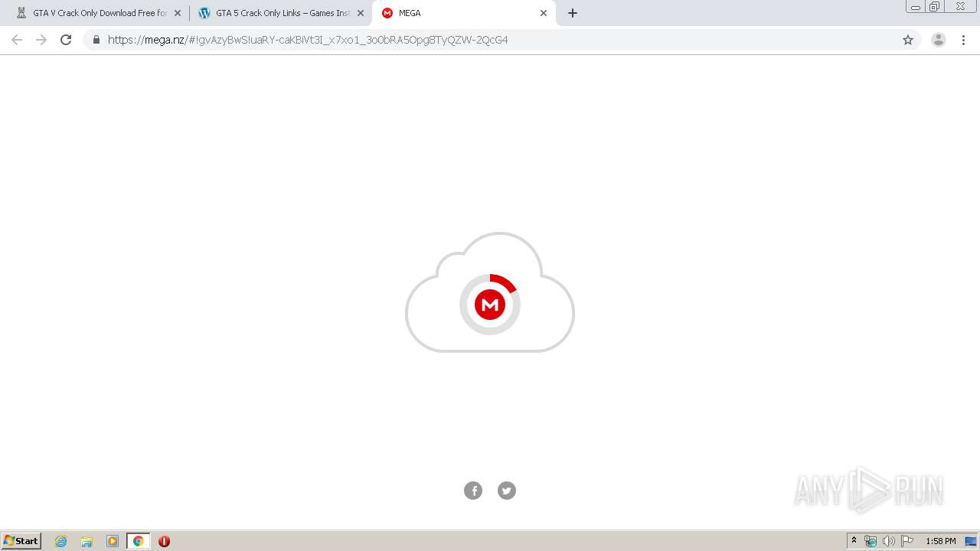Screen dimensions: 980x551
Task: Click the MEGA logo in the cloud
Action: point(490,305)
